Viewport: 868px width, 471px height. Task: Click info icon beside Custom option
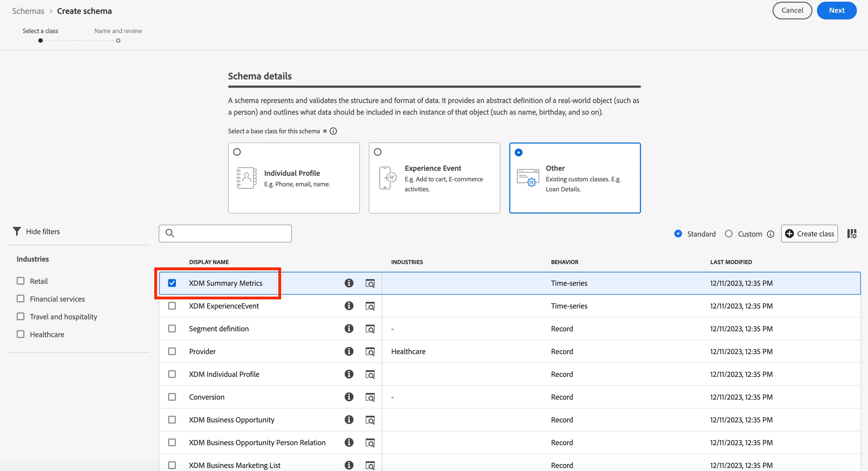tap(771, 234)
